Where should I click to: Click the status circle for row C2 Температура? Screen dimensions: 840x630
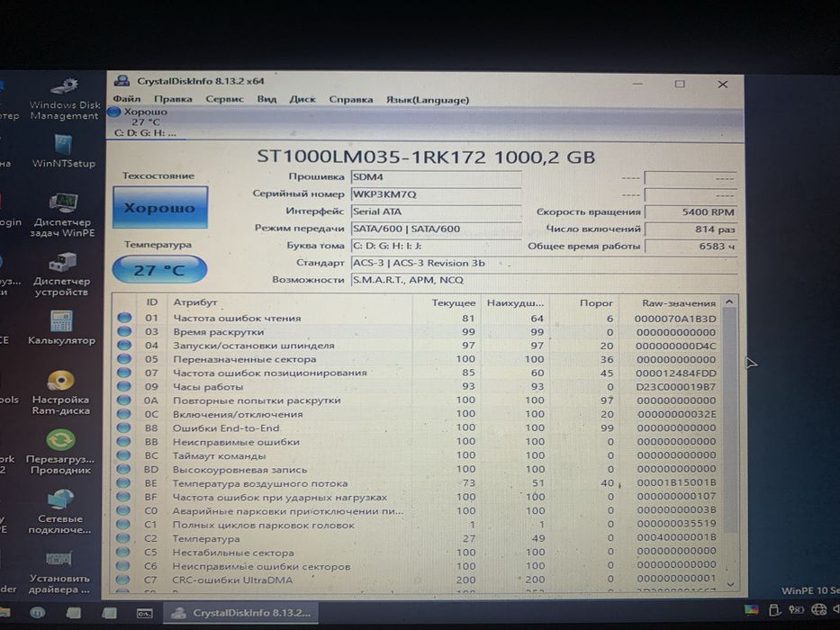point(123,538)
